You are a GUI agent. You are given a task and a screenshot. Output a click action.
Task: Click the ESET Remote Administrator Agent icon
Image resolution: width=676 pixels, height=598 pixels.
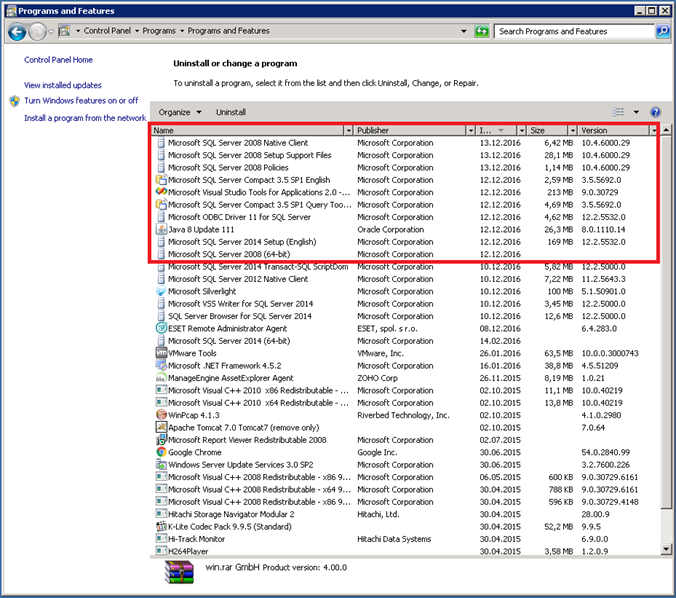click(x=161, y=329)
